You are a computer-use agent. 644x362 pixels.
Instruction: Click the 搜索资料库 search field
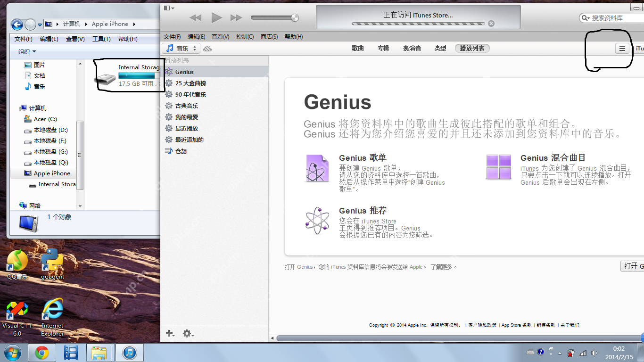coord(612,18)
